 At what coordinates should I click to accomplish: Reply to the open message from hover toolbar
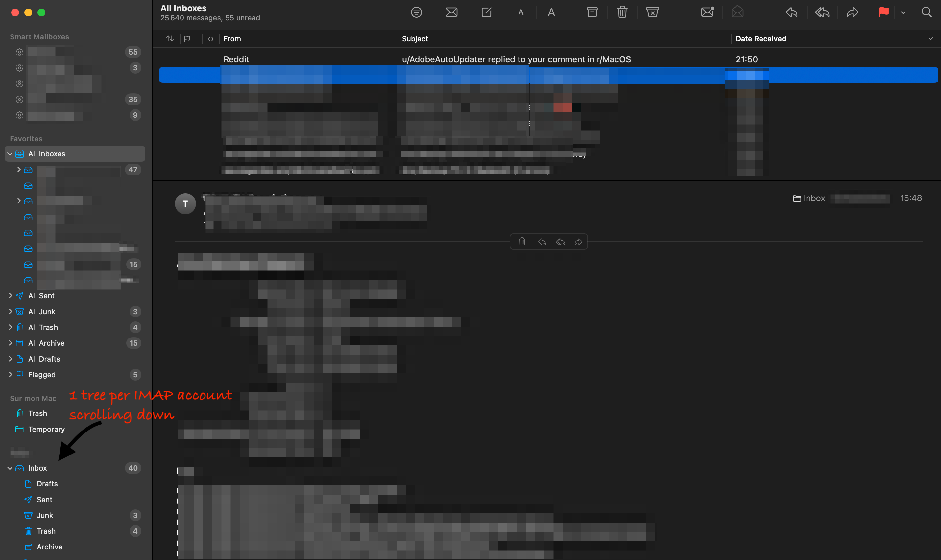tap(542, 242)
